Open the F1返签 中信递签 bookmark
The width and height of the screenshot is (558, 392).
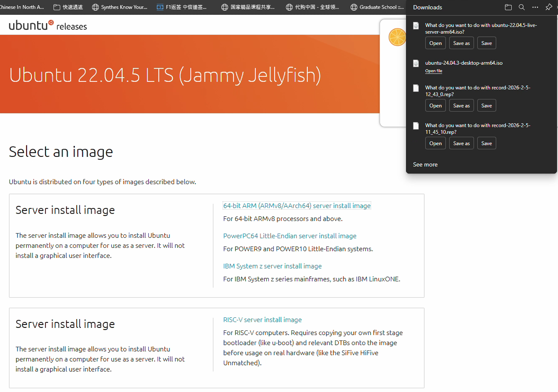pos(182,7)
